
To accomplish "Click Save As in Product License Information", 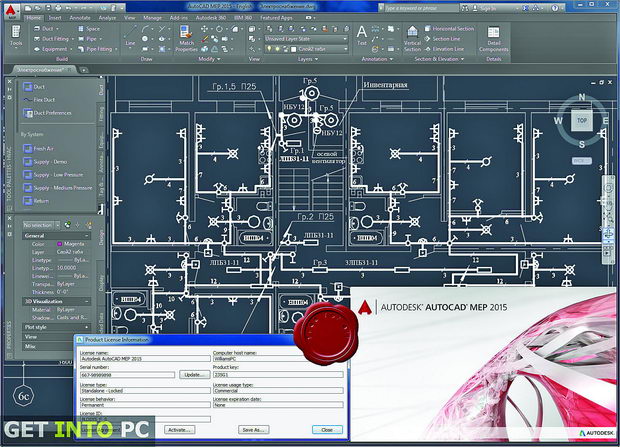I will pos(253,430).
